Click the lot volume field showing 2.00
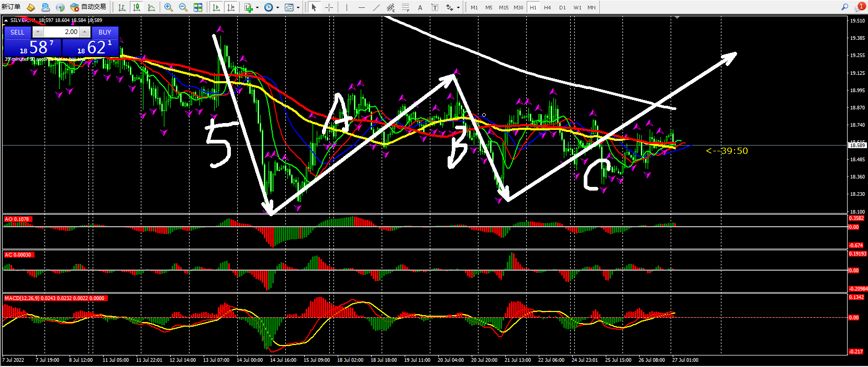Image resolution: width=868 pixels, height=367 pixels. 61,32
